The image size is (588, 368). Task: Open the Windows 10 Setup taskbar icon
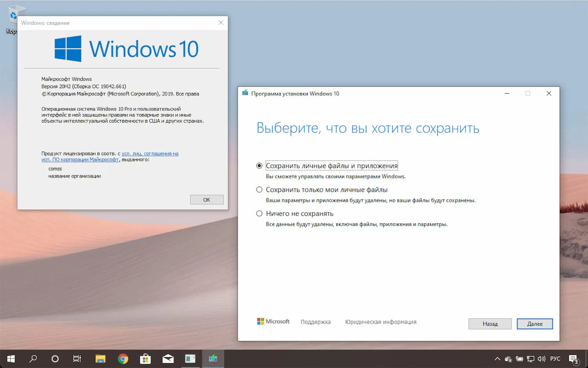(213, 358)
